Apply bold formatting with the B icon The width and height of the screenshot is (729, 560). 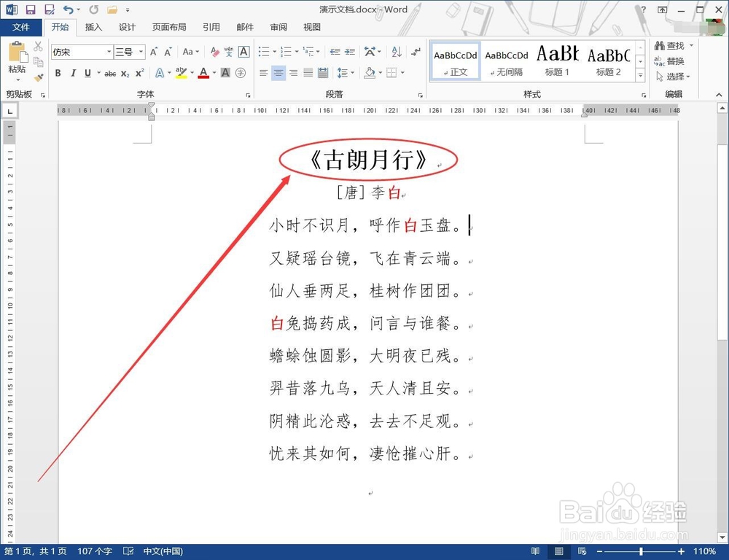(x=58, y=73)
